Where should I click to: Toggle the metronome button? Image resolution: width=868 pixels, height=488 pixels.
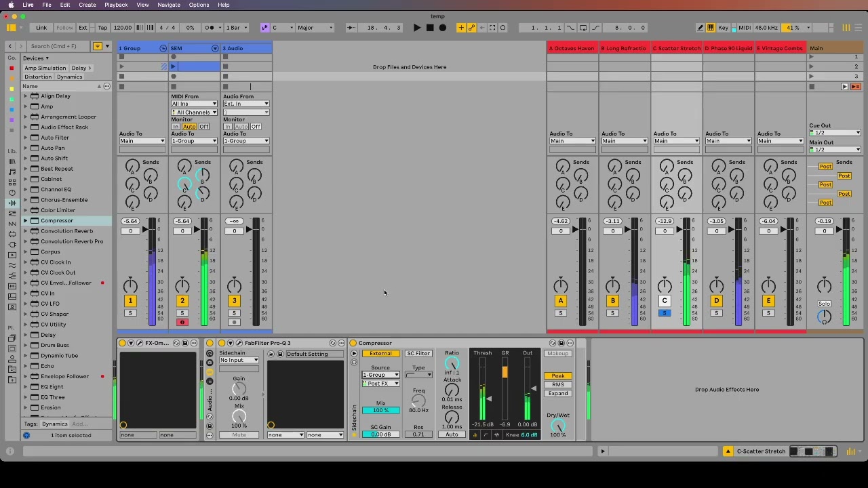click(x=210, y=28)
